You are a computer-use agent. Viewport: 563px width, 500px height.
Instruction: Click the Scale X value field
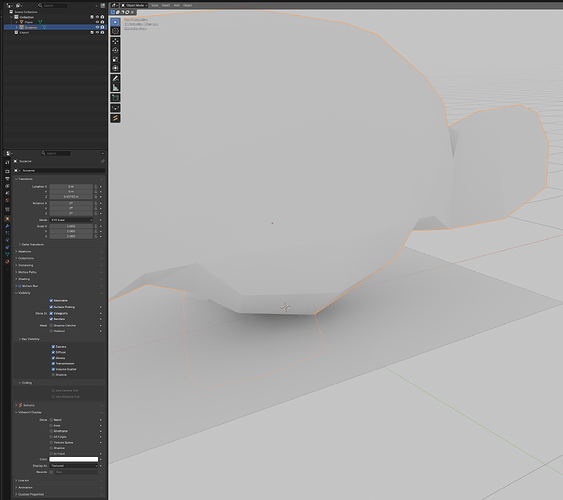click(x=71, y=226)
